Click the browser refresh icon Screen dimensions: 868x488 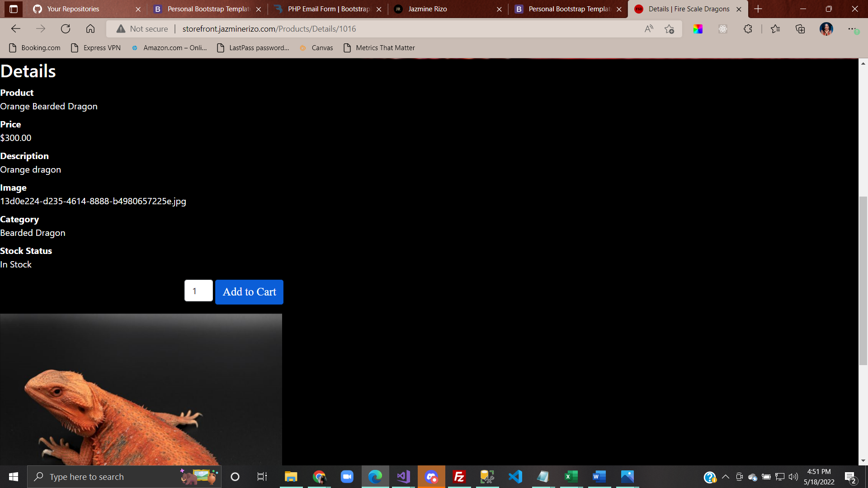(66, 29)
